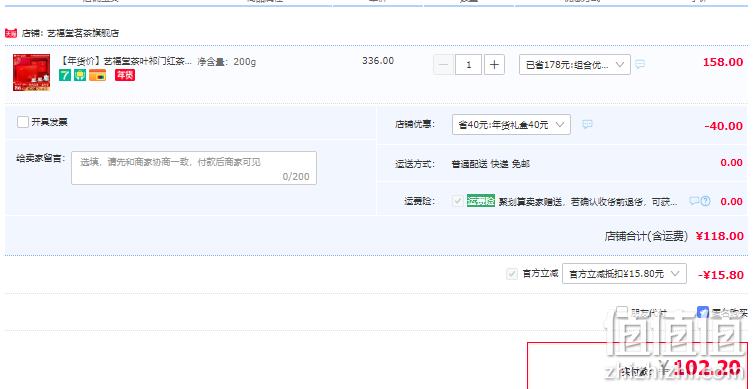Click the -40.00 store discount amount
Image resolution: width=754 pixels, height=389 pixels.
click(x=724, y=126)
